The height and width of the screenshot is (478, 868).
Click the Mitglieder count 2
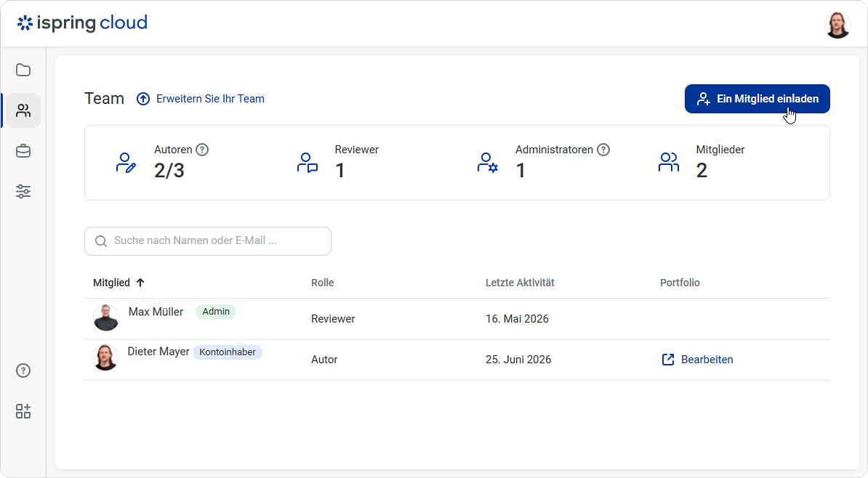(702, 171)
